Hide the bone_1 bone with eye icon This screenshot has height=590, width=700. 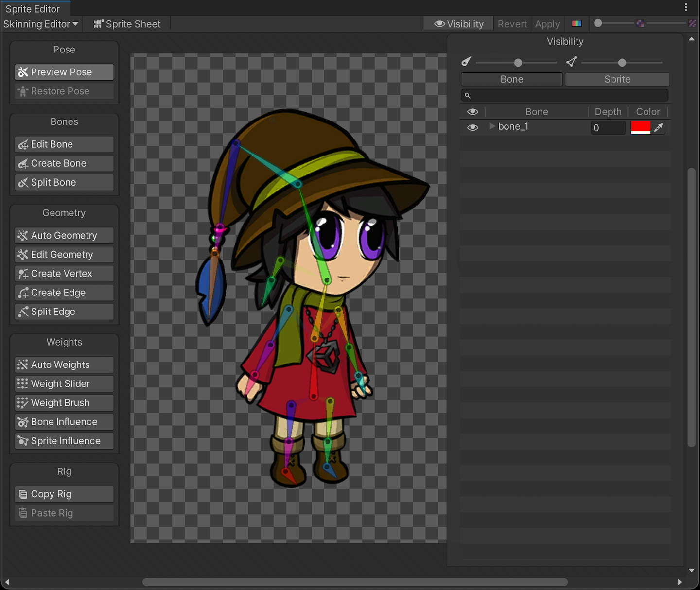(472, 127)
